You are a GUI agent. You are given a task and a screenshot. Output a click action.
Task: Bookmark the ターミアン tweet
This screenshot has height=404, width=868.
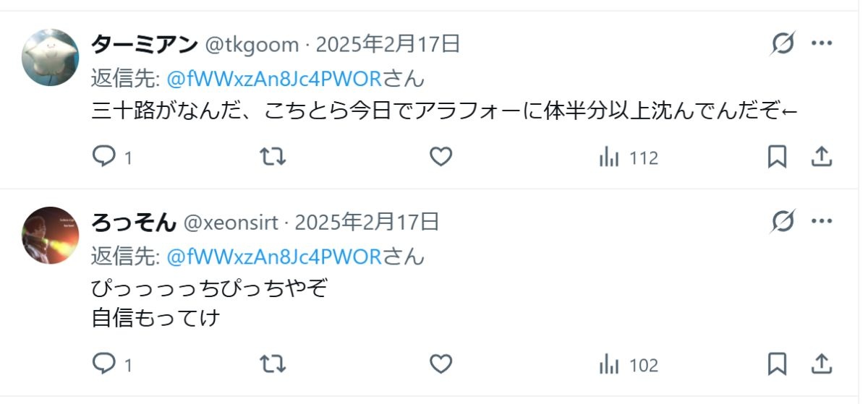[x=777, y=157]
